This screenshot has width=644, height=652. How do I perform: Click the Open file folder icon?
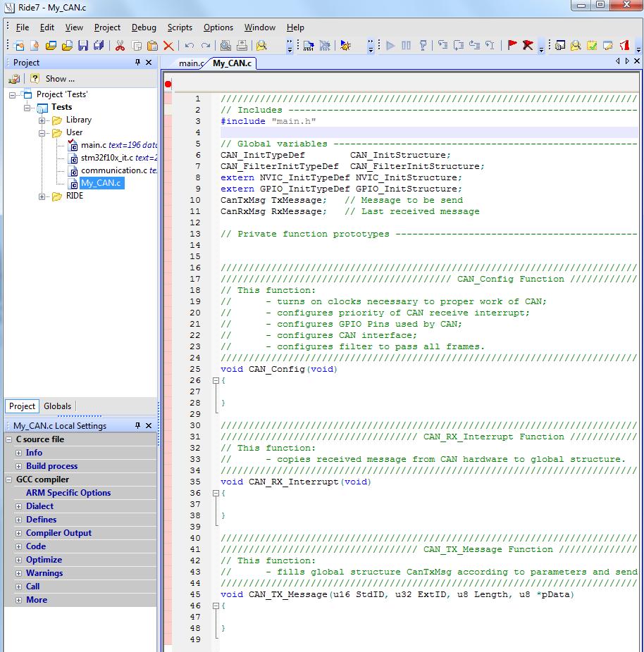coord(67,45)
